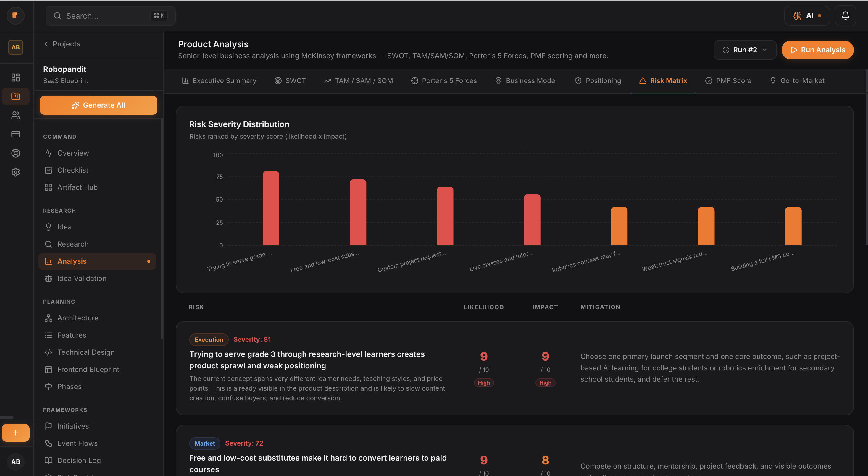The width and height of the screenshot is (868, 476).
Task: Click the notification bell icon
Action: (x=845, y=15)
